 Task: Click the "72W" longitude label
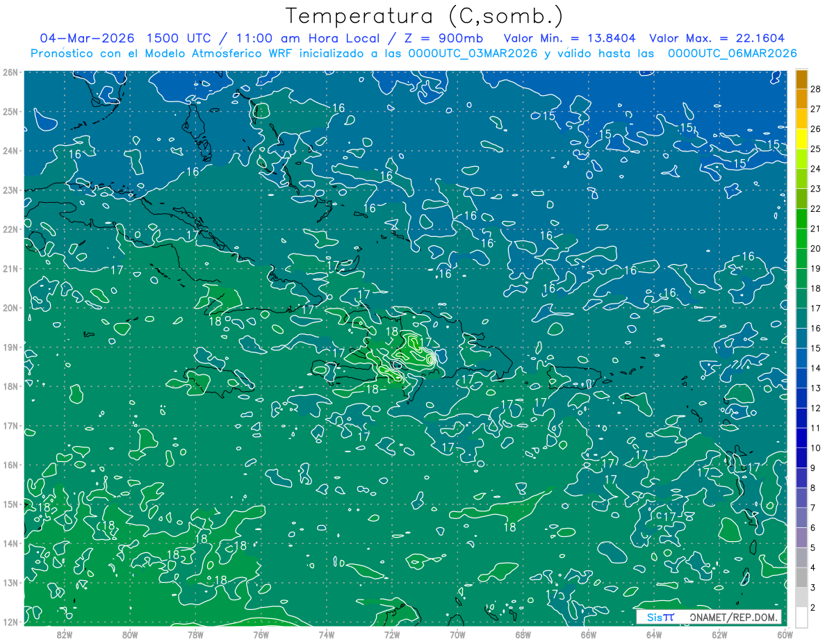392,634
